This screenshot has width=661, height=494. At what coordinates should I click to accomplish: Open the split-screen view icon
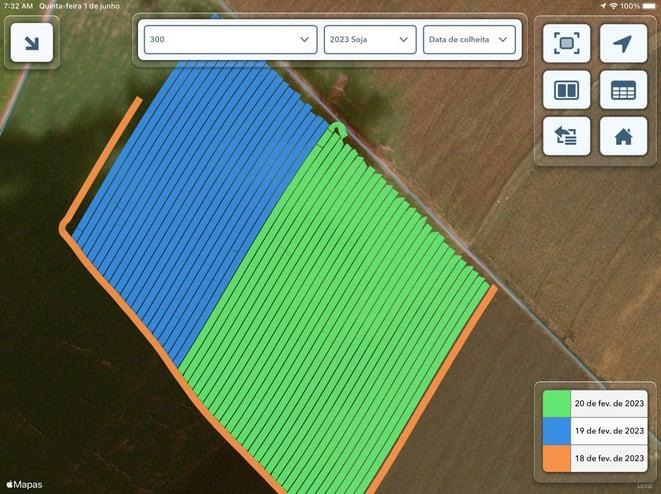566,90
